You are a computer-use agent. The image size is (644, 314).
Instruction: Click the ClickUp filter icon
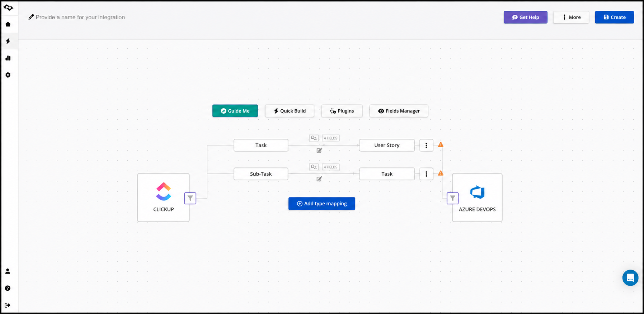(190, 198)
